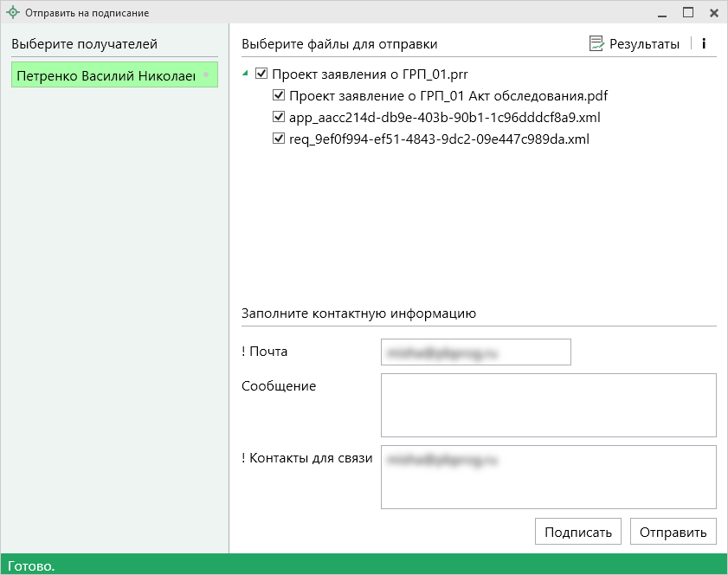Open the Results report icon
The height and width of the screenshot is (575, 728).
(x=596, y=44)
